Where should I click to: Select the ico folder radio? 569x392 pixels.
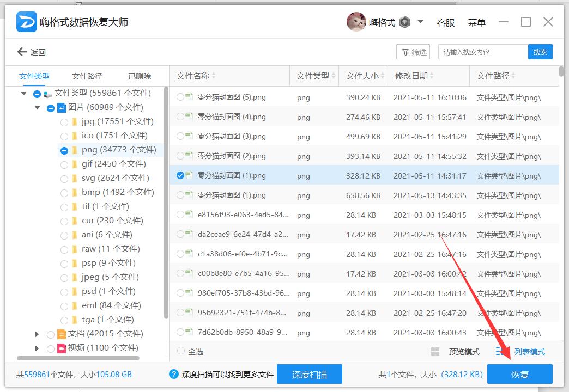coord(64,136)
